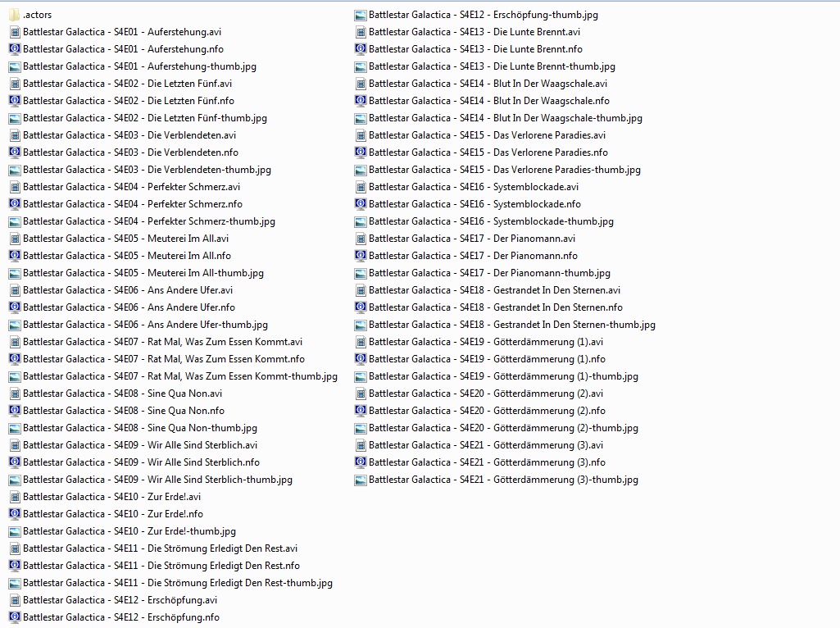Select file name 'S4E12 - Erschöpfung.avi'
The image size is (840, 628).
tap(120, 600)
